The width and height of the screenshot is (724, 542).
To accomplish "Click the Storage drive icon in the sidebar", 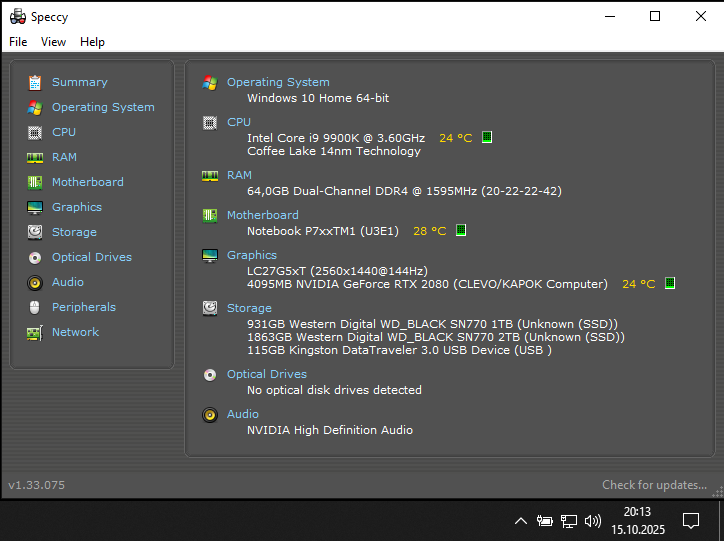I will [35, 232].
